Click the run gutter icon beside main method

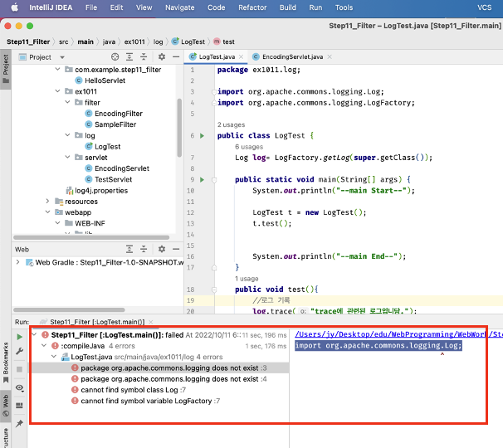[202, 179]
